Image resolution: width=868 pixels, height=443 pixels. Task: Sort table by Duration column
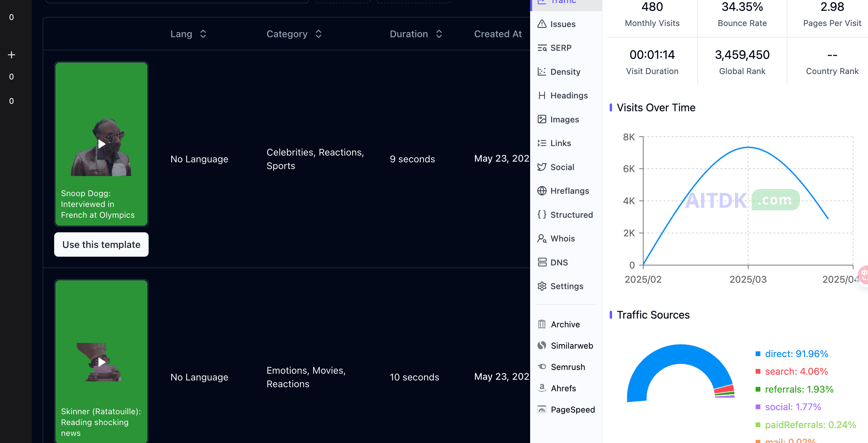point(439,34)
